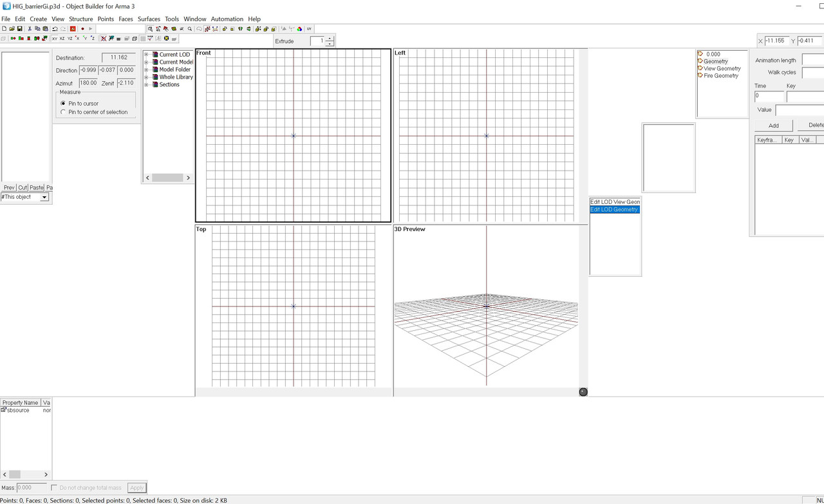This screenshot has height=504, width=824.
Task: Click the select points red dots icon
Action: [207, 28]
